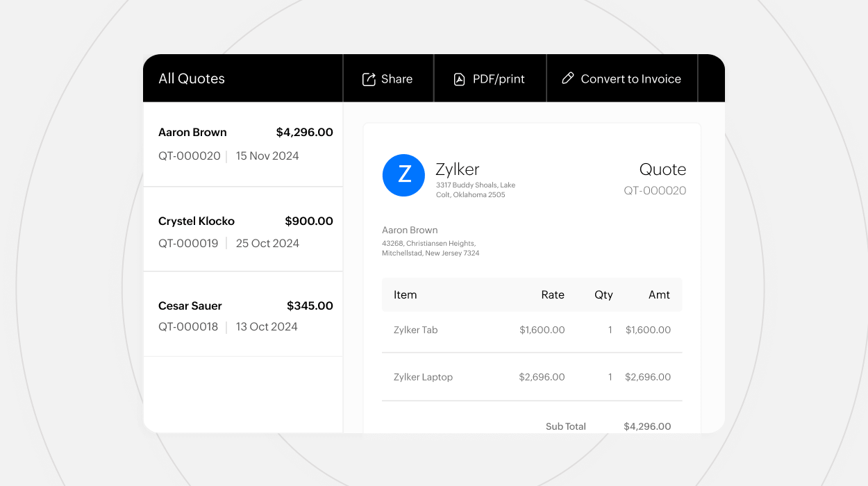
Task: Click the Aaron Brown customer name in quote
Action: [x=410, y=230]
